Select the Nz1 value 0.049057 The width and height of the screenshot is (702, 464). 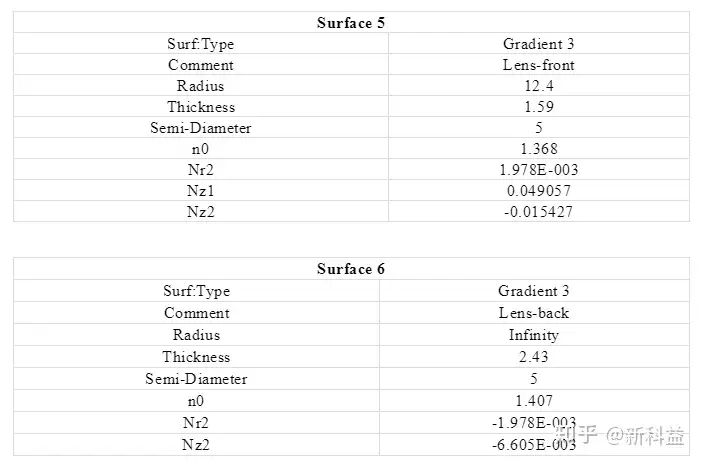(539, 191)
